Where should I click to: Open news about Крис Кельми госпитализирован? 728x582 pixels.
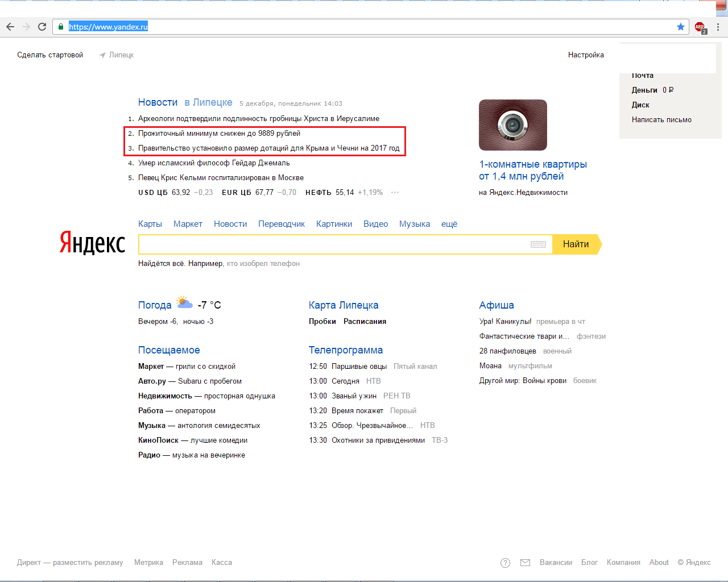[x=221, y=178]
